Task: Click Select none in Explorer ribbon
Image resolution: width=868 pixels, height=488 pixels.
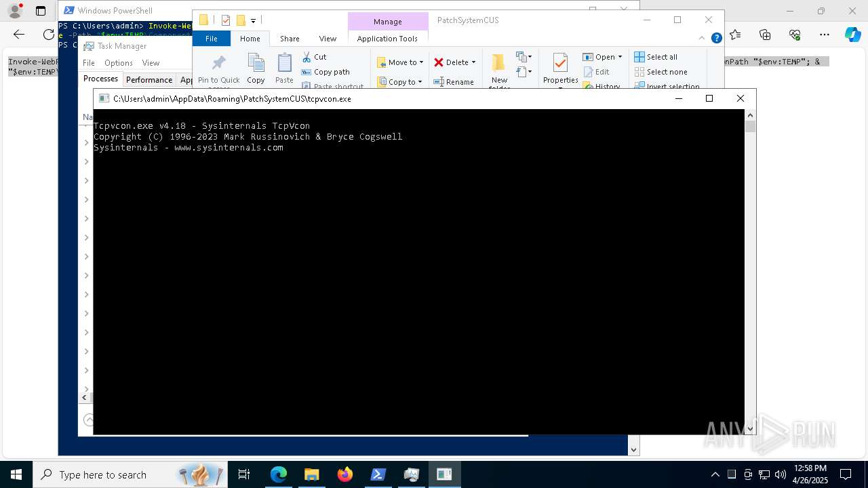Action: [x=660, y=72]
